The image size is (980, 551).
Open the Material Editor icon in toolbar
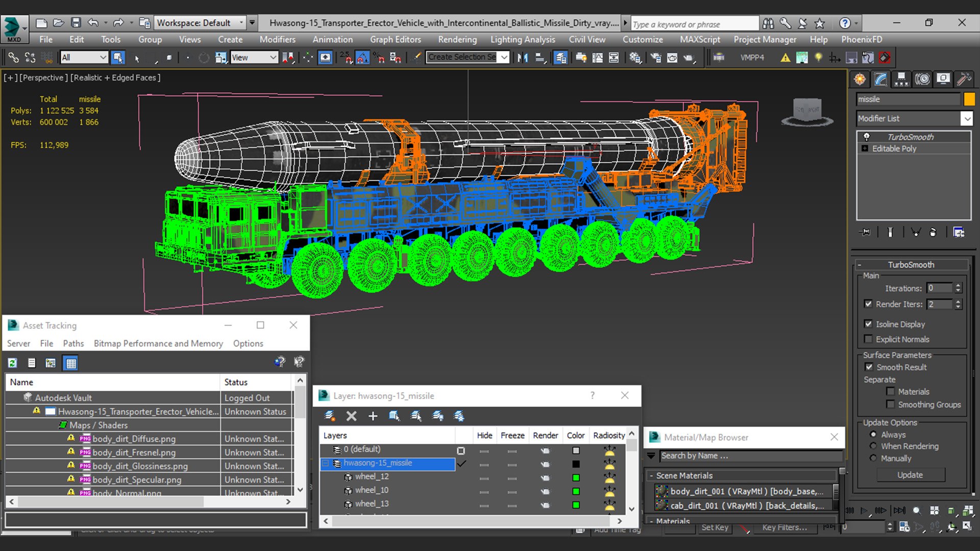pos(635,58)
